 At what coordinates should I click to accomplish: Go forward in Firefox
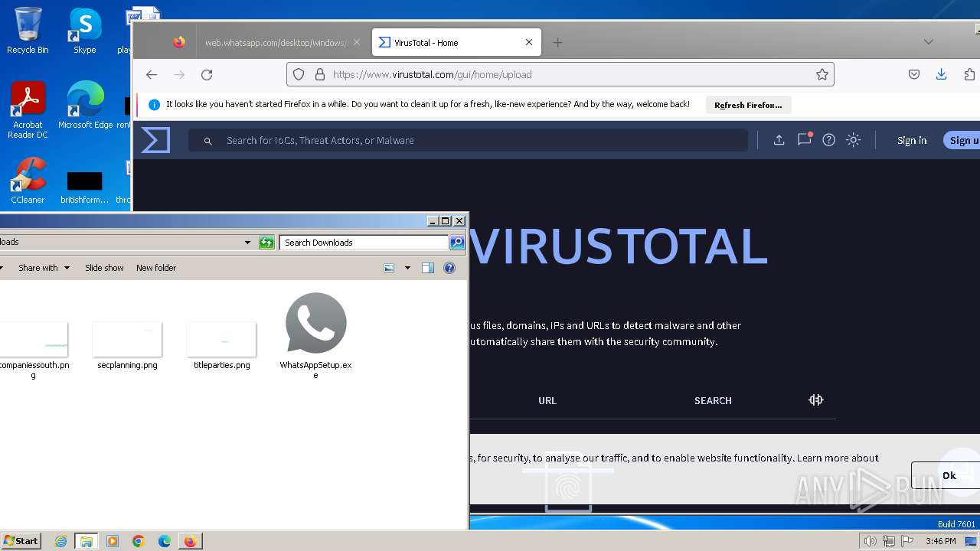(179, 74)
